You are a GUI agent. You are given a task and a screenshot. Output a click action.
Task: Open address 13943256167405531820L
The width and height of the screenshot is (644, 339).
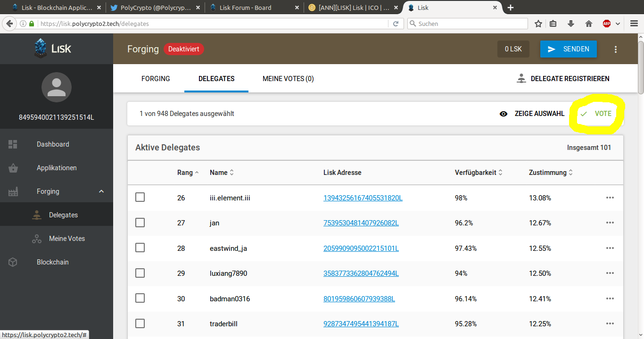coord(363,198)
